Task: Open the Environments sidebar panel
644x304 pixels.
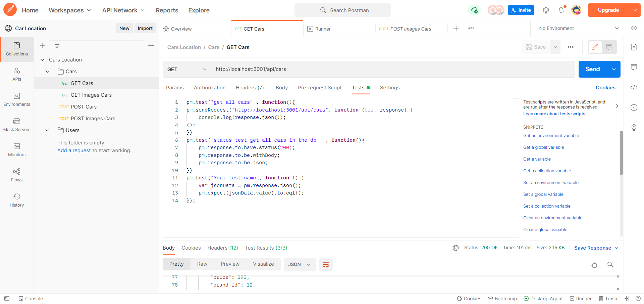Action: [17, 99]
